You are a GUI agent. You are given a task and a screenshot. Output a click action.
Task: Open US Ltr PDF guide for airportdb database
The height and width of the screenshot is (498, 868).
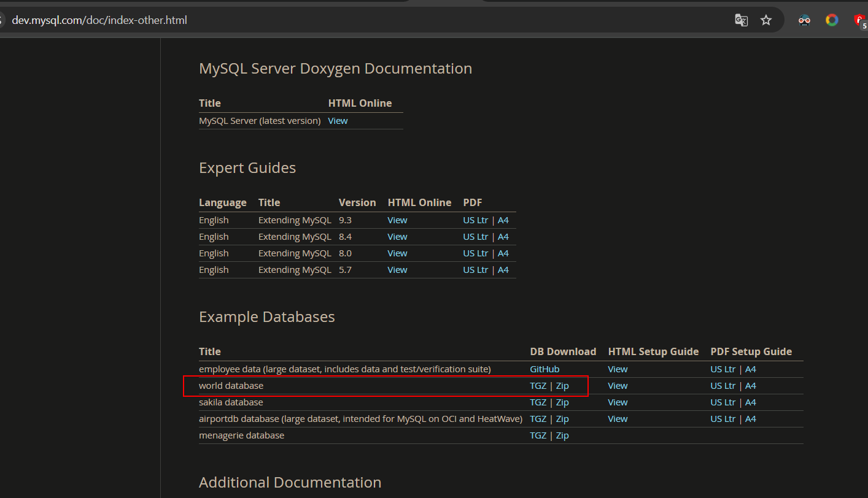(x=723, y=419)
